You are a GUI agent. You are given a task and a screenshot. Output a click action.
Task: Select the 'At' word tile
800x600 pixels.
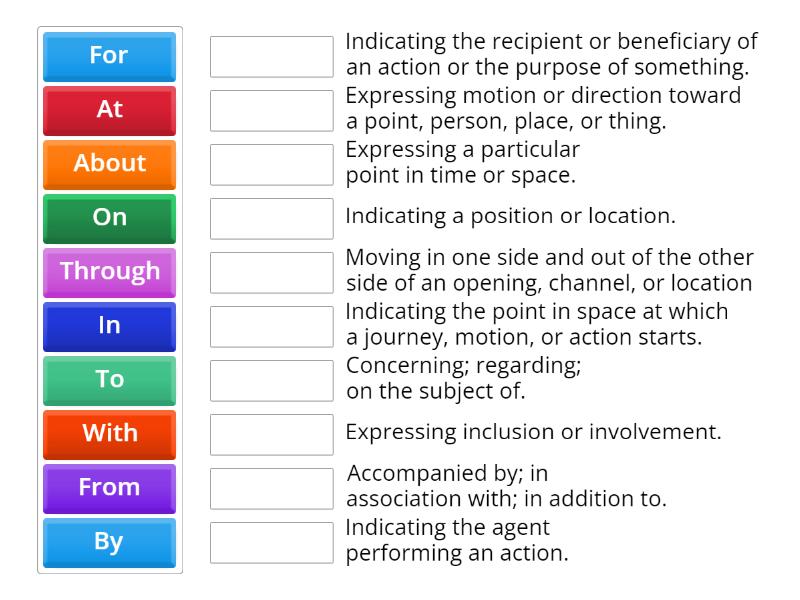(107, 110)
